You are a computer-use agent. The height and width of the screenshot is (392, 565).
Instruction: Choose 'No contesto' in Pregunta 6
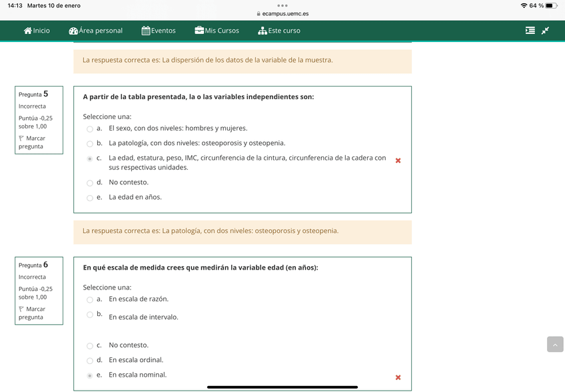(89, 345)
